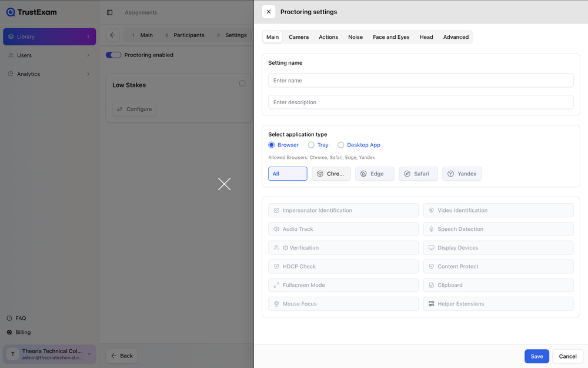Click the Fullscreen Mode arrows icon
Image resolution: width=588 pixels, height=368 pixels.
[x=276, y=285]
